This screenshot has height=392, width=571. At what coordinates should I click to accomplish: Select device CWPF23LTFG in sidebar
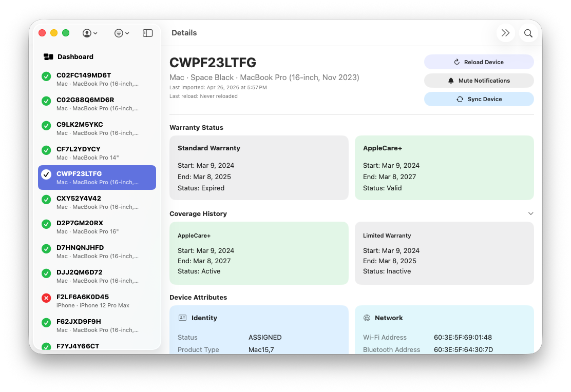tap(97, 178)
